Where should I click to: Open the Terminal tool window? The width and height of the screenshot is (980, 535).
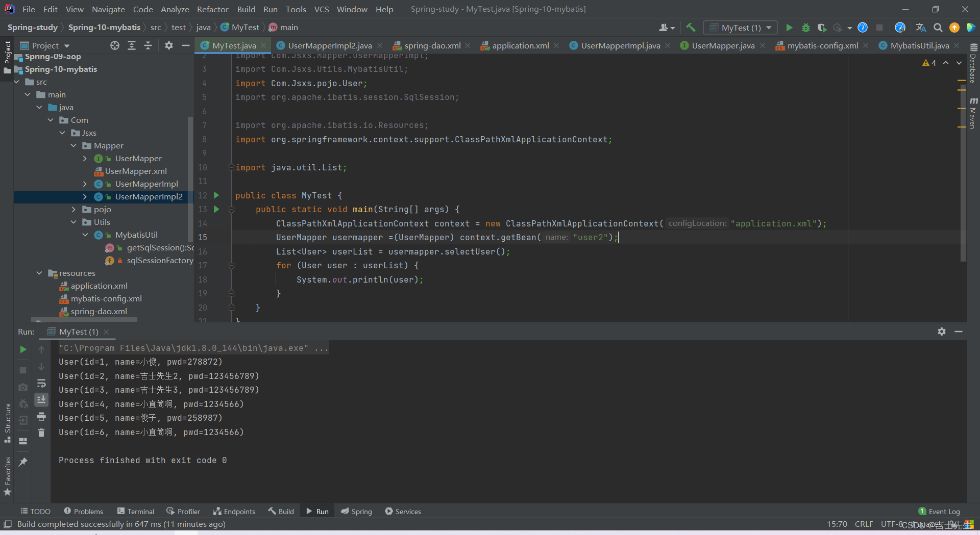pos(135,512)
